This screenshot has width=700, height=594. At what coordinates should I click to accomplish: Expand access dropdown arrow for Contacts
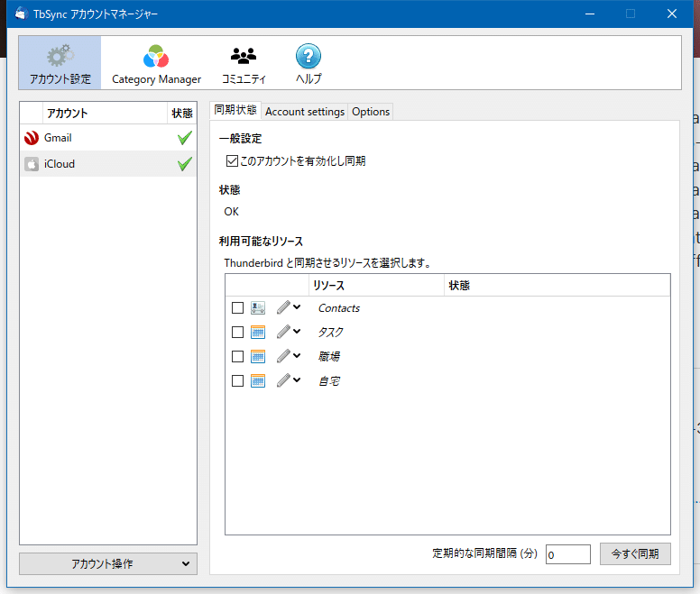(297, 306)
